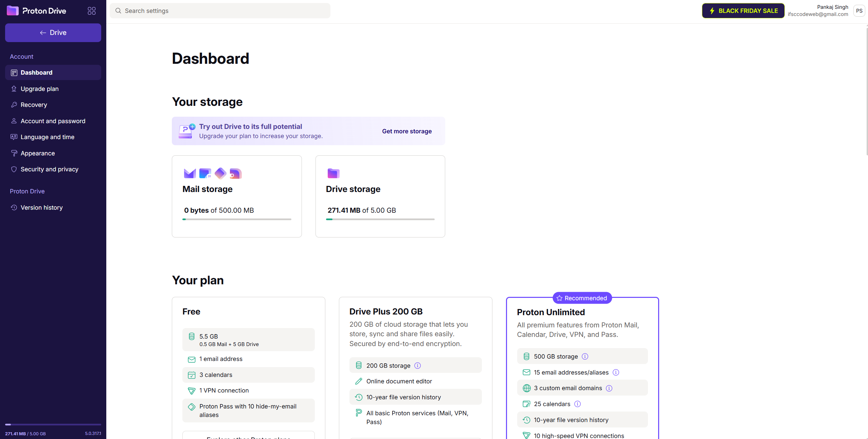Open Security and privacy settings
The image size is (868, 439).
50,169
